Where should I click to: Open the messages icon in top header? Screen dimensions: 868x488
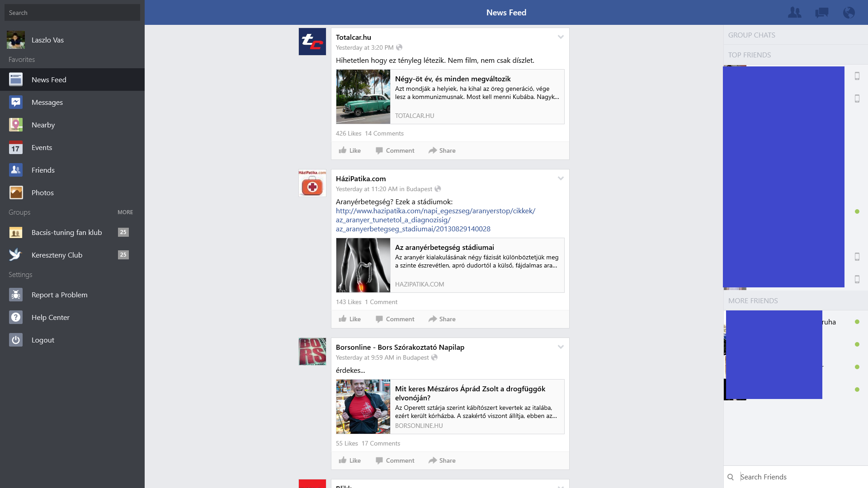coord(821,13)
